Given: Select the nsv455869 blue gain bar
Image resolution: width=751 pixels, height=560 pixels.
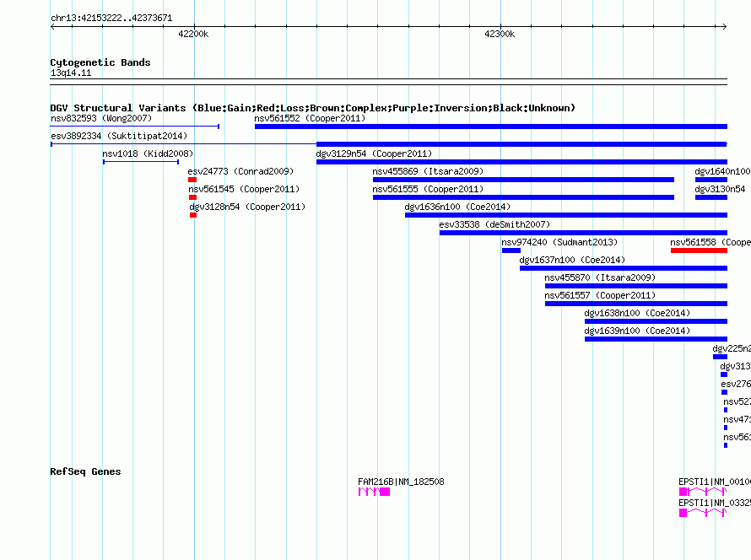Looking at the screenshot, I should pos(523,180).
